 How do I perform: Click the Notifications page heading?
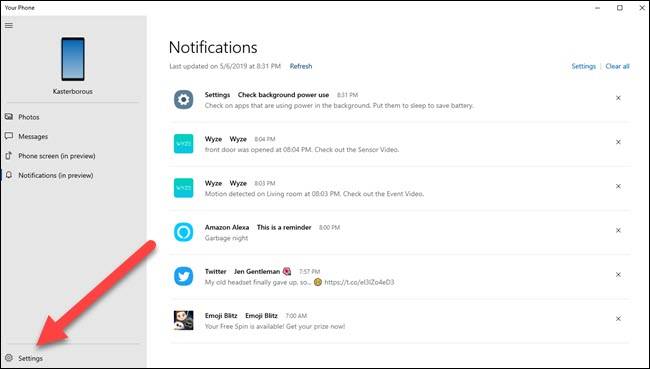click(213, 47)
